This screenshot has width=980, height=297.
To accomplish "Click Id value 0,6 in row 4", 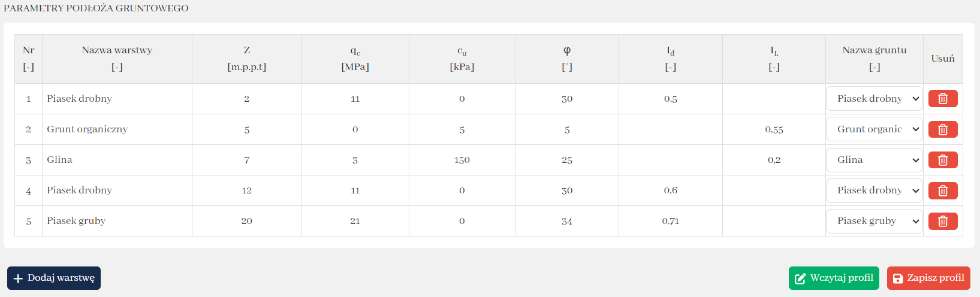I will coord(671,190).
